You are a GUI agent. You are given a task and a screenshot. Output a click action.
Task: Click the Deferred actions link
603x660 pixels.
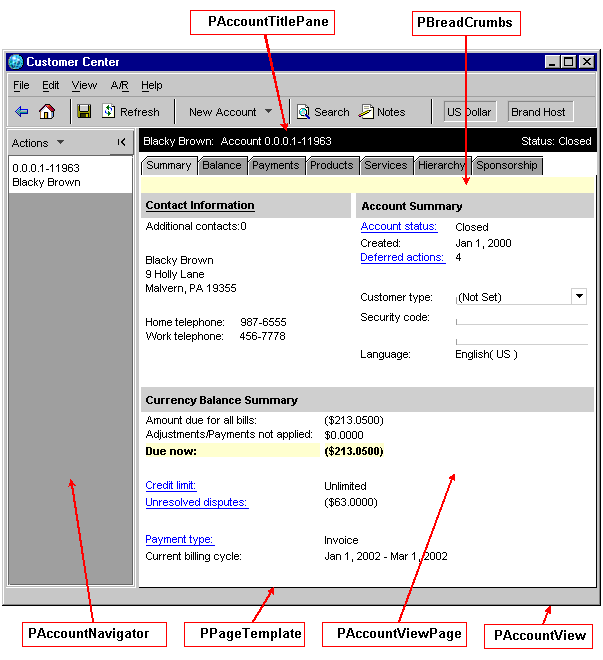click(x=402, y=257)
